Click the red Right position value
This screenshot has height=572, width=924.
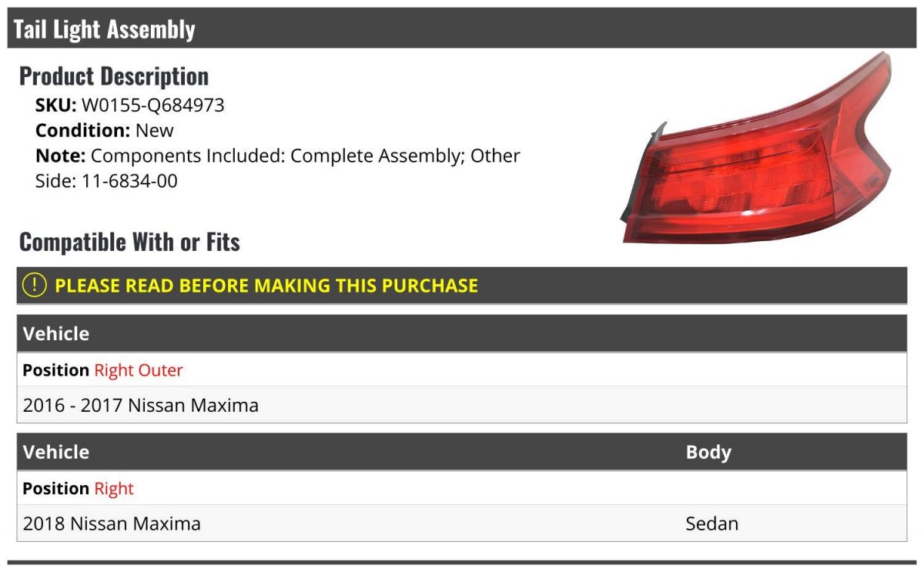pyautogui.click(x=114, y=489)
